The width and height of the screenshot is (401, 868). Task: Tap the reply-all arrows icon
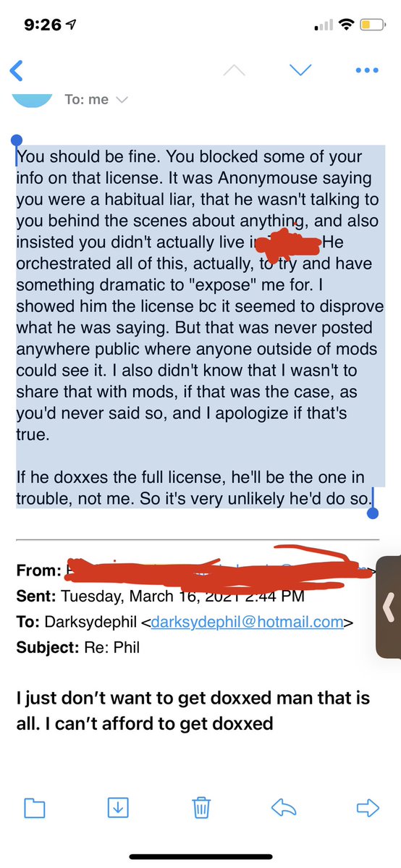pyautogui.click(x=284, y=808)
